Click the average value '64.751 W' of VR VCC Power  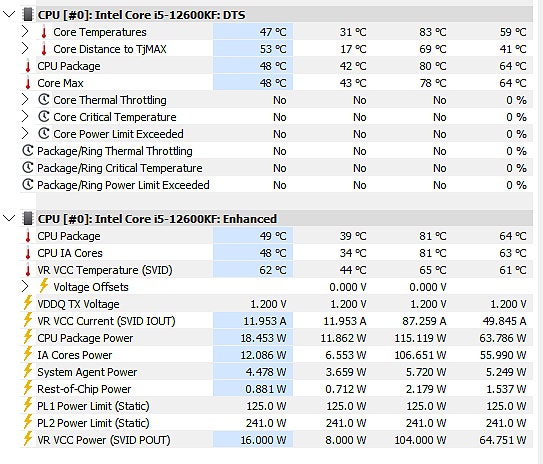[x=503, y=440]
